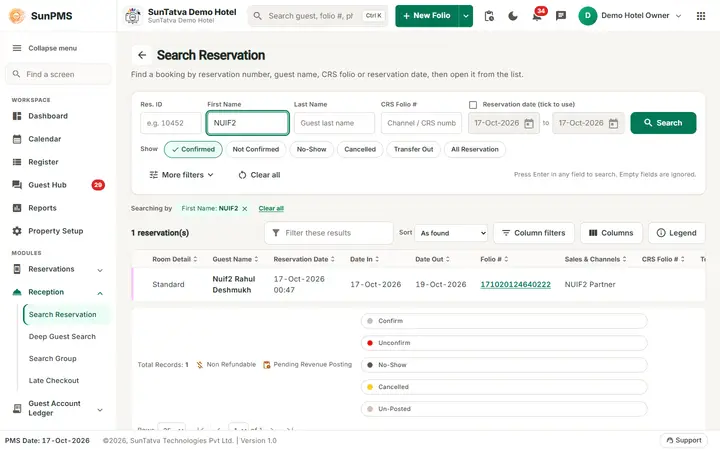The width and height of the screenshot is (720, 450).
Task: Click the Reservations module icon
Action: pyautogui.click(x=17, y=269)
